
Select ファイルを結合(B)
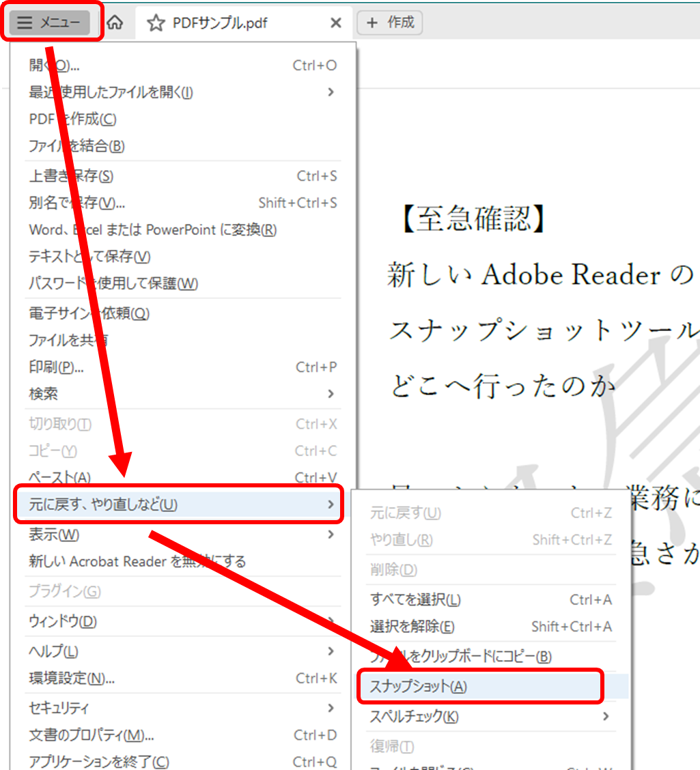click(x=183, y=146)
